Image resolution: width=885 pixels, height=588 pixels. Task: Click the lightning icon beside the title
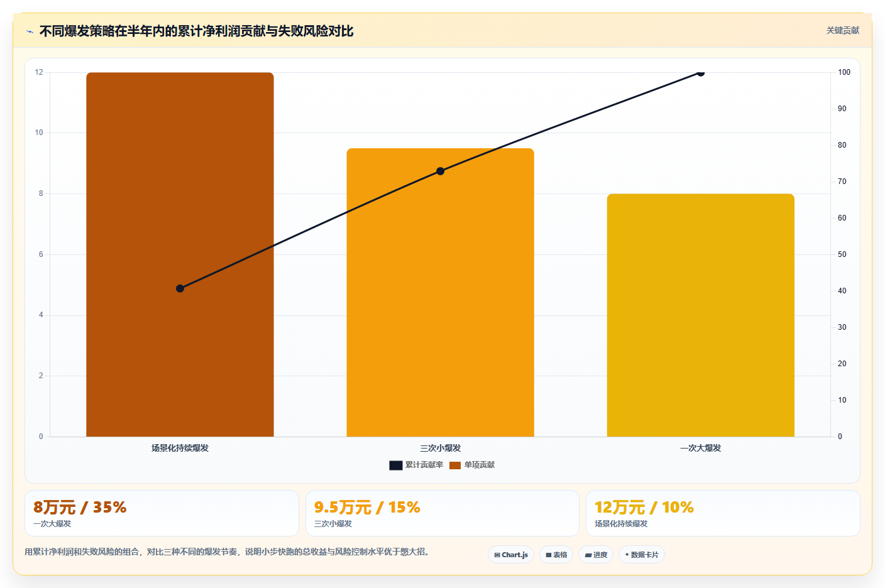coord(30,31)
